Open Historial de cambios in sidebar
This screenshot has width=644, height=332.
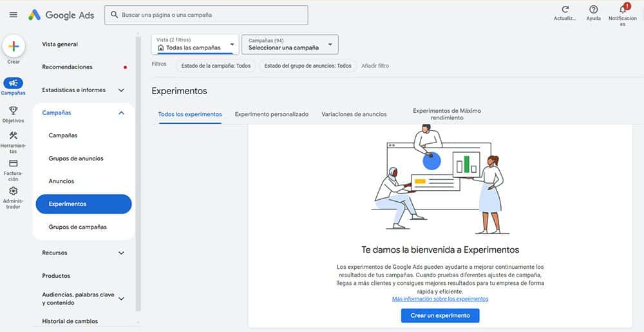click(x=70, y=321)
